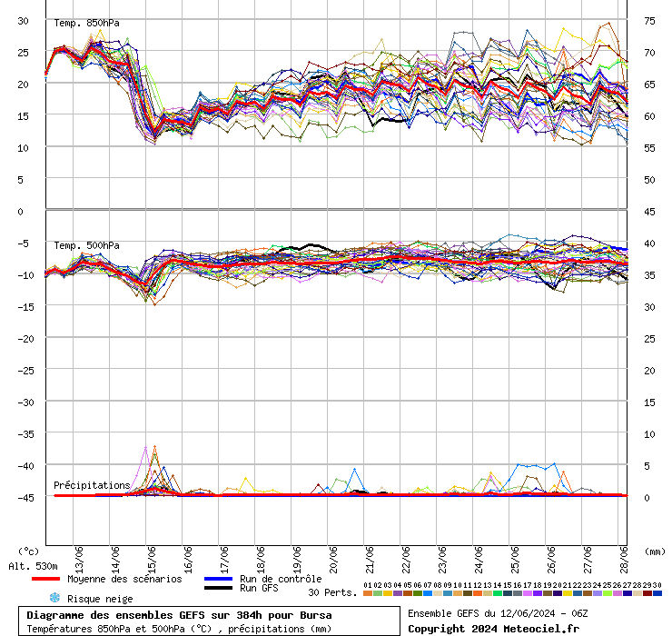Image resolution: width=672 pixels, height=636 pixels.
Task: Select perturbation 04 purple swatch
Action: pyautogui.click(x=398, y=593)
